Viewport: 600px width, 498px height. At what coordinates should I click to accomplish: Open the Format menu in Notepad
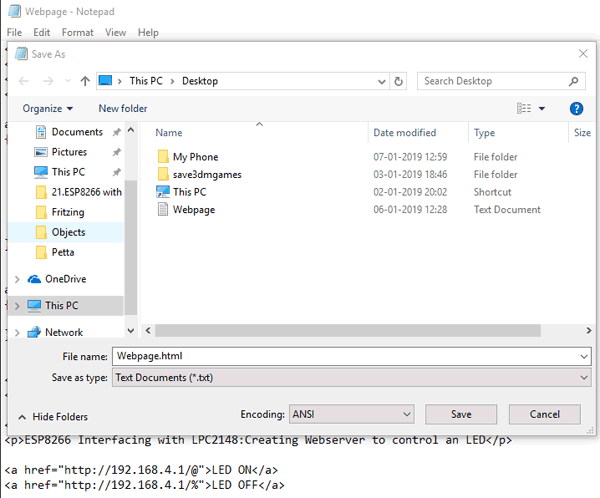click(78, 33)
